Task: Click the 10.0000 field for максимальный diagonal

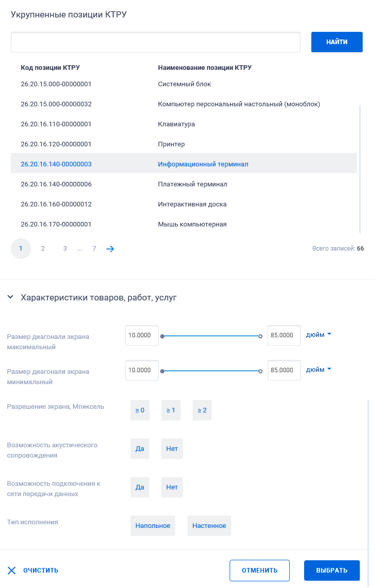Action: [142, 335]
